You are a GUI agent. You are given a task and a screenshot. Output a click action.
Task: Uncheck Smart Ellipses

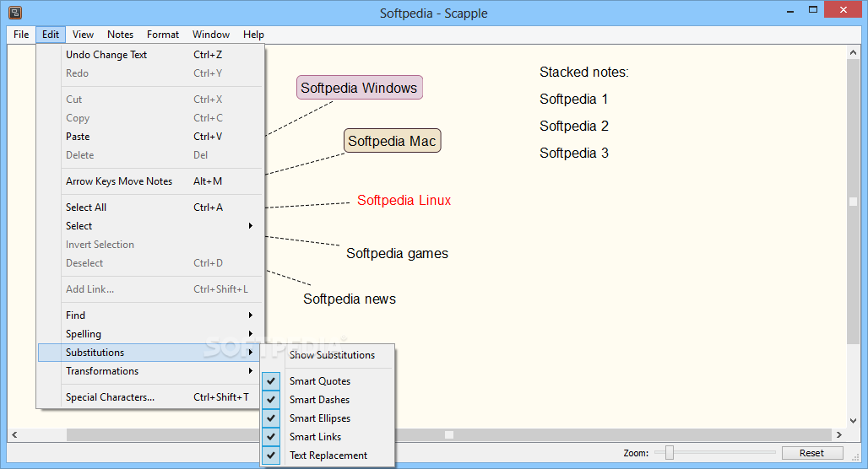tap(328, 418)
